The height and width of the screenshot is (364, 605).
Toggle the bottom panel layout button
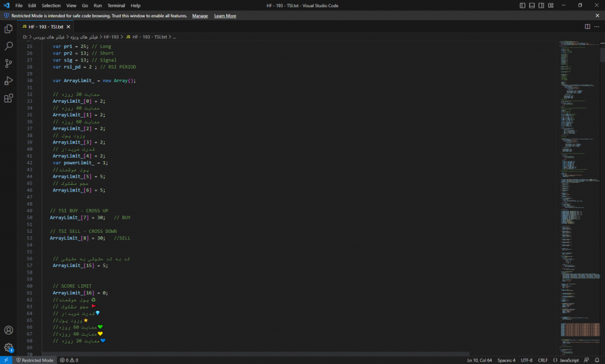[532, 5]
